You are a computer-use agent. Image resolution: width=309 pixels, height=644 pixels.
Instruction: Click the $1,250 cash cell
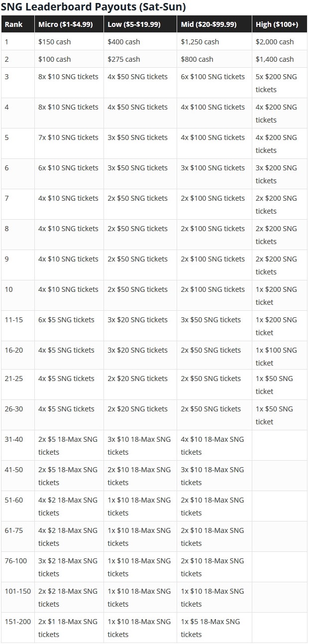point(214,42)
